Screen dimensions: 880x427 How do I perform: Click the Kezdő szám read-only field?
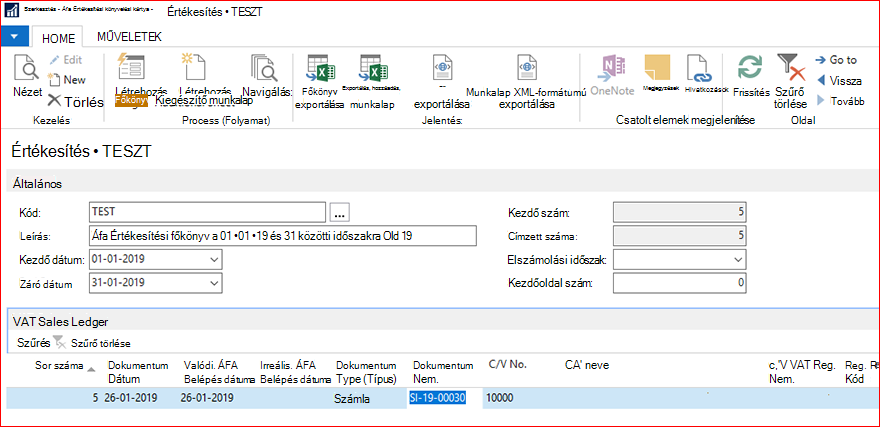pyautogui.click(x=680, y=212)
